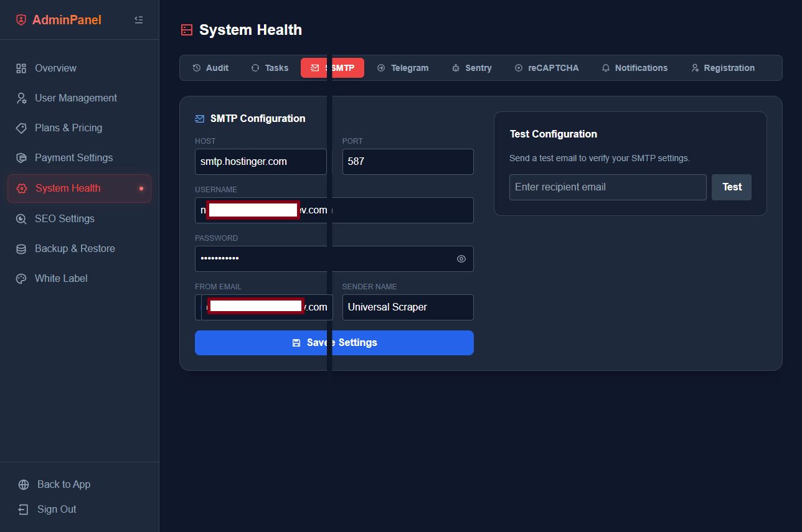Focus the Port field showing 587

click(x=408, y=162)
